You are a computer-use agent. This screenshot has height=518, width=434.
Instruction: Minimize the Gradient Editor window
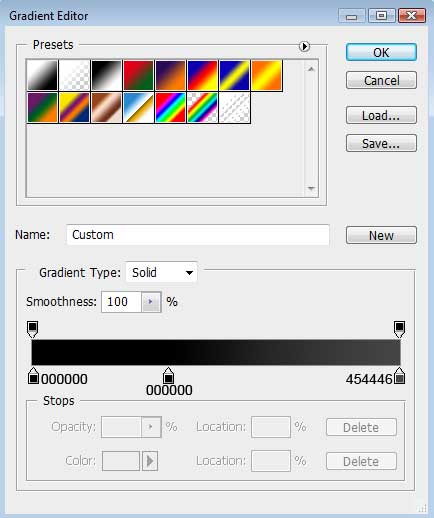click(351, 16)
